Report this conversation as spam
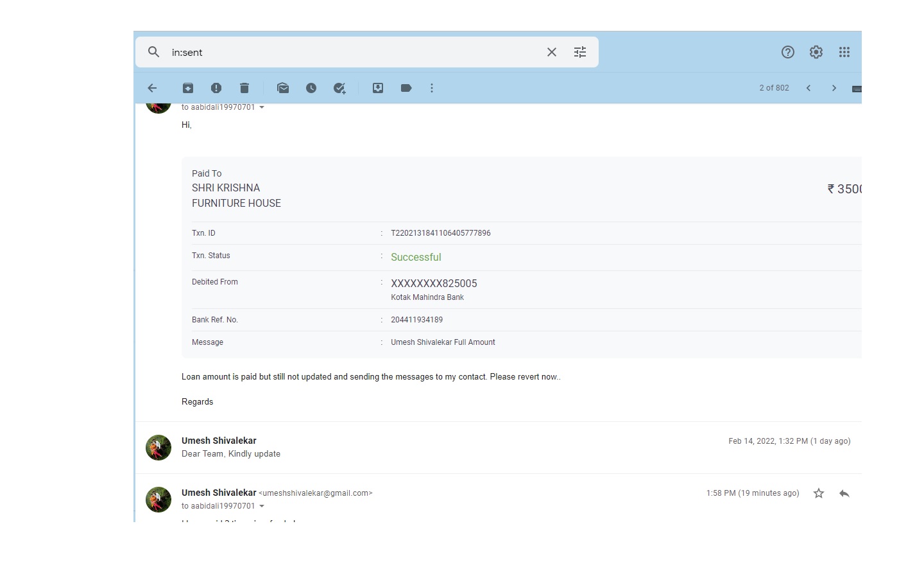The height and width of the screenshot is (578, 924). click(x=216, y=88)
